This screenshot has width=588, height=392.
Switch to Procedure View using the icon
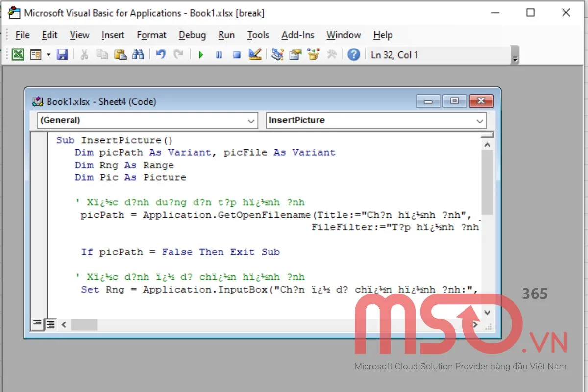37,323
